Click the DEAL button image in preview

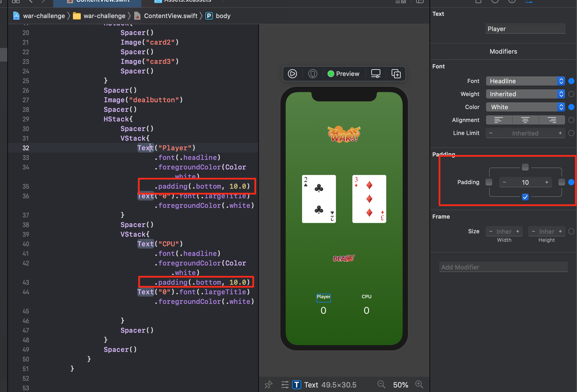click(344, 258)
